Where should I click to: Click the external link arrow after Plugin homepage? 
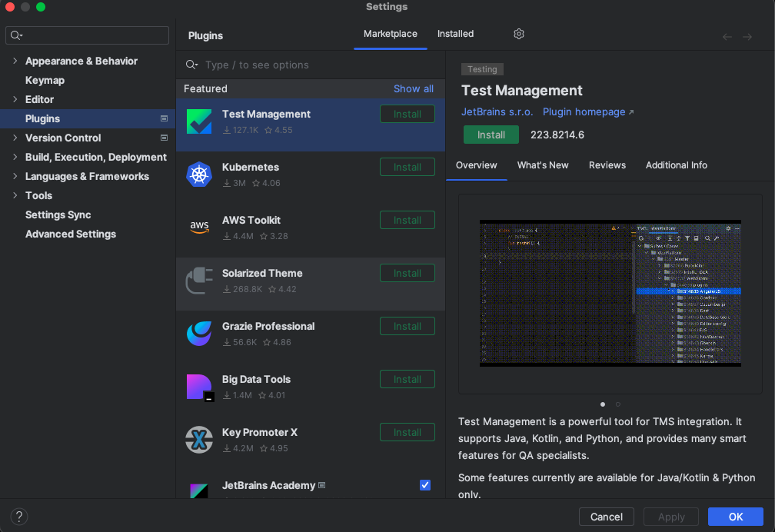click(631, 113)
